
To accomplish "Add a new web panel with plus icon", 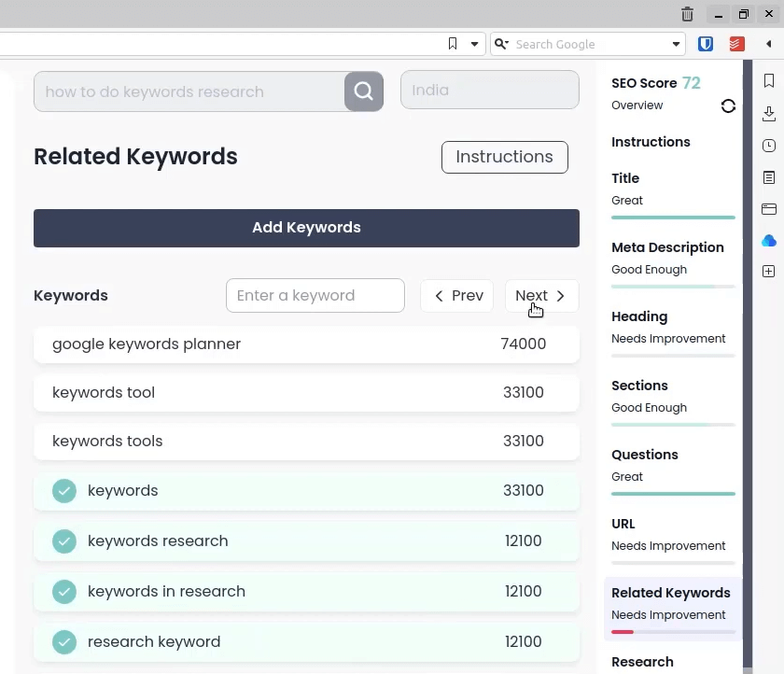I will [769, 272].
